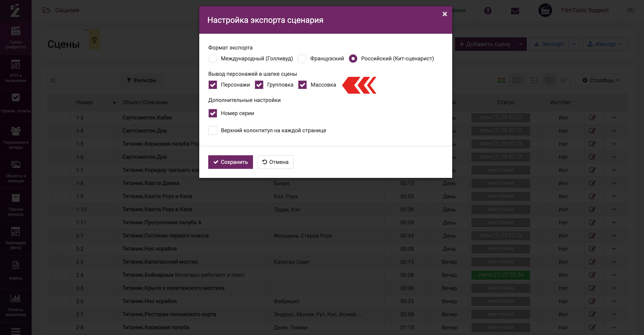The width and height of the screenshot is (644, 335).
Task: Uncheck the Массовка checkbox
Action: point(302,85)
